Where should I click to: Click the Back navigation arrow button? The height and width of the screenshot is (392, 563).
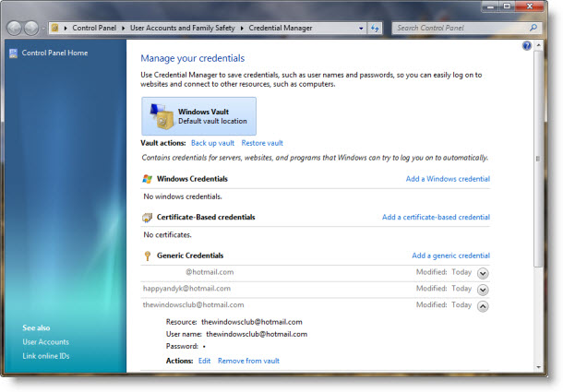click(x=15, y=28)
